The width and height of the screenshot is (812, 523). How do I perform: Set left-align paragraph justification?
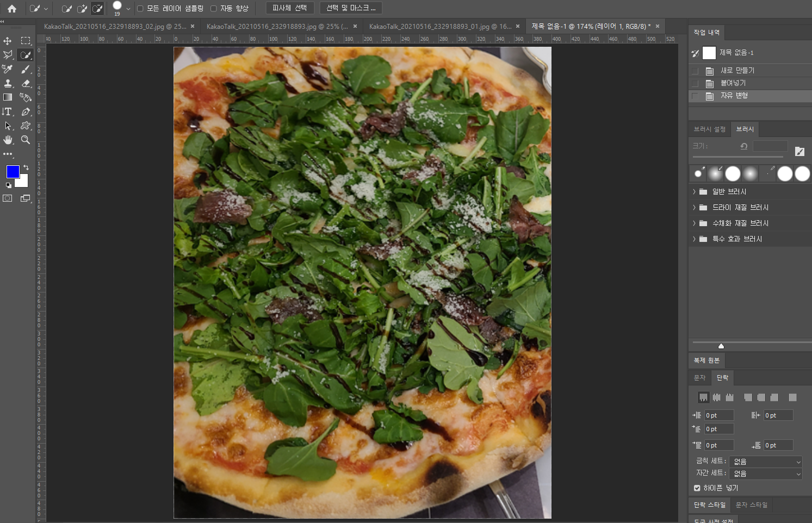(703, 397)
